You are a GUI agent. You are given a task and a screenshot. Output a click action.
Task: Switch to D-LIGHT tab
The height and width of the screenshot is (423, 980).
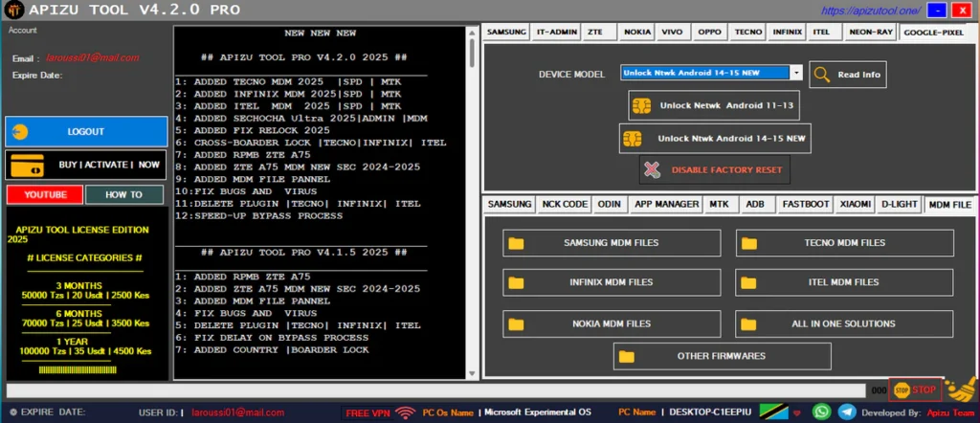coord(900,204)
